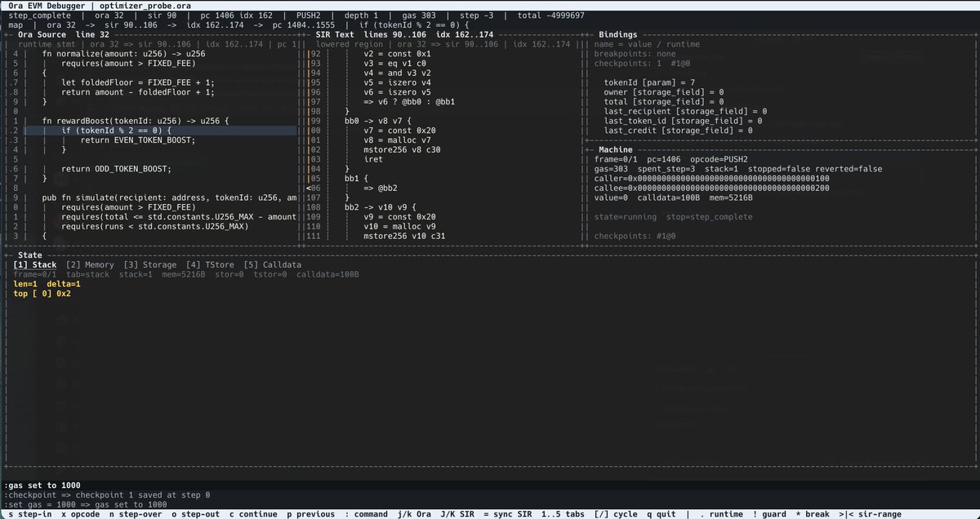The height and width of the screenshot is (519, 980).
Task: Select source line 'return EVEN_TOKEN_BOOST;'
Action: click(138, 140)
